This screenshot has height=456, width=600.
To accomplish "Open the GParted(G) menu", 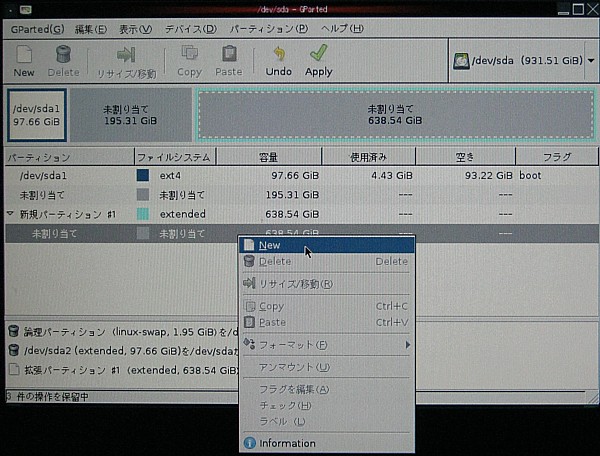I will (38, 29).
